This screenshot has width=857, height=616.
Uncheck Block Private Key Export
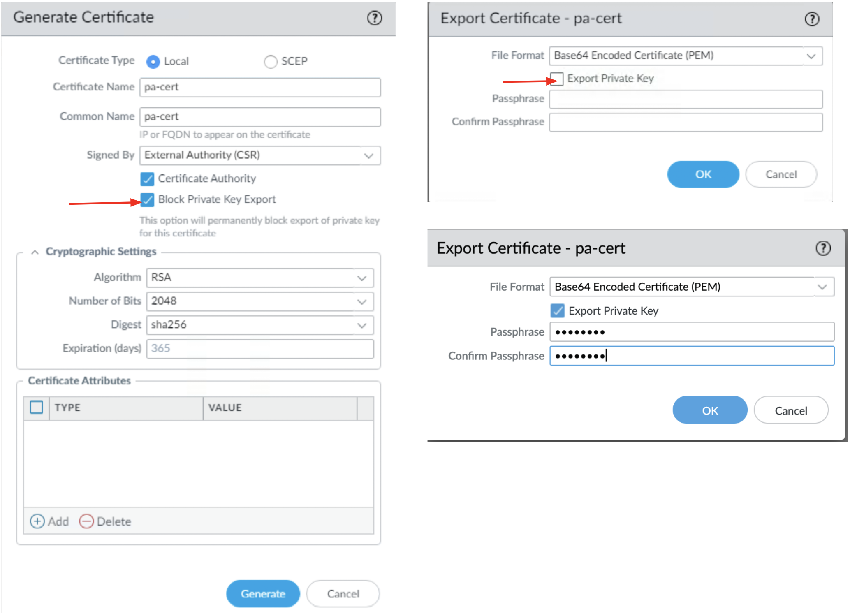147,200
